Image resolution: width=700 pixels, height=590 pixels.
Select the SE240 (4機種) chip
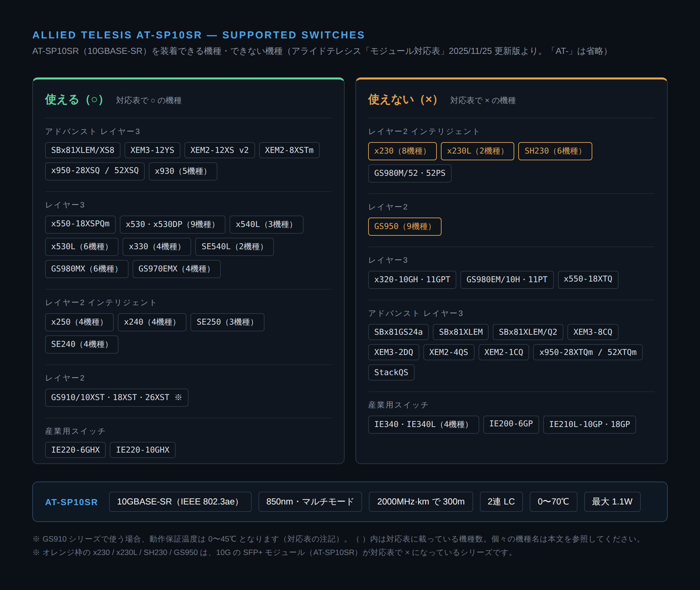click(81, 344)
